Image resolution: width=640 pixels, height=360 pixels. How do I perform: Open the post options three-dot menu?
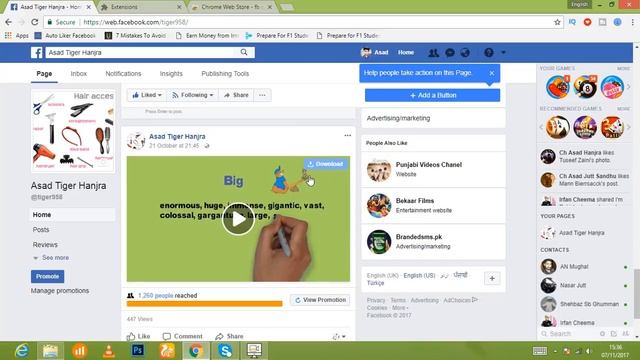[347, 136]
